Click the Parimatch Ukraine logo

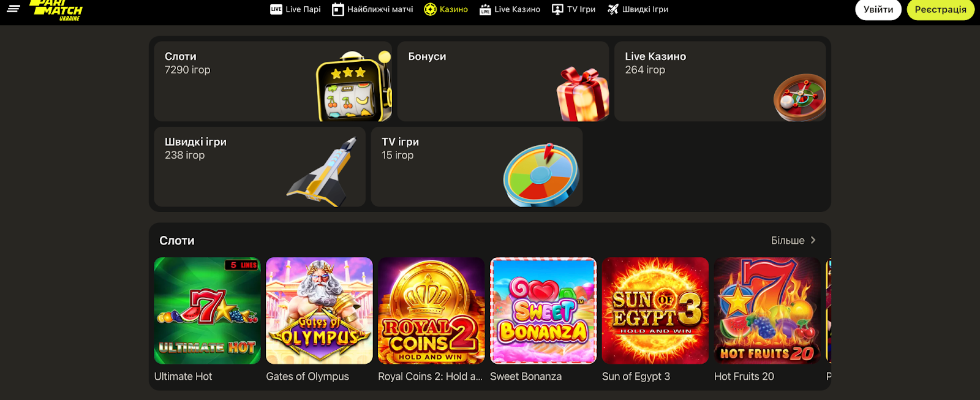(56, 10)
